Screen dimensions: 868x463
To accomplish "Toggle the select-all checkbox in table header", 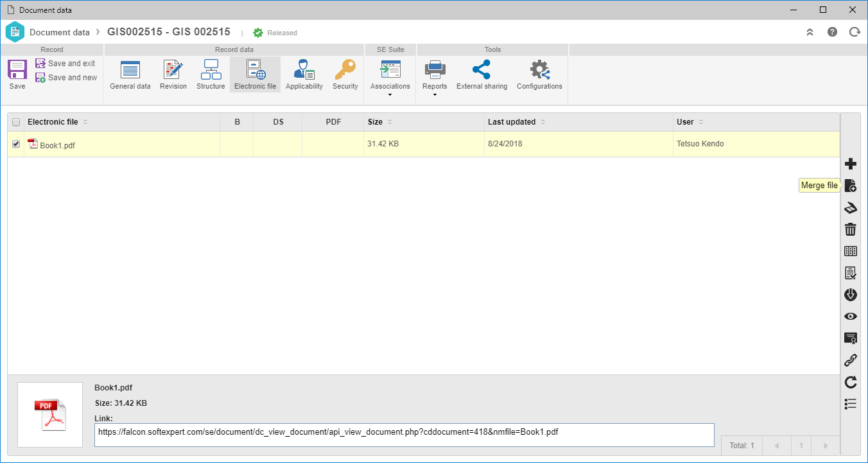I will pos(16,122).
